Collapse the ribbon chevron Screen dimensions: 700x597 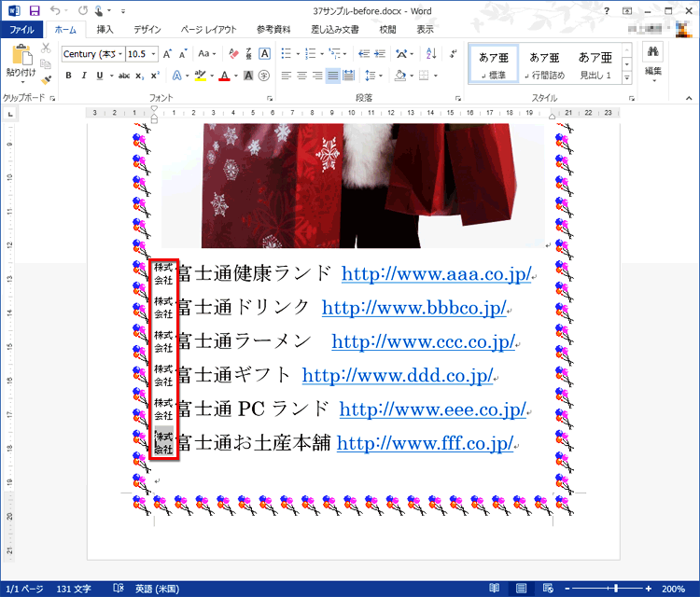click(689, 98)
